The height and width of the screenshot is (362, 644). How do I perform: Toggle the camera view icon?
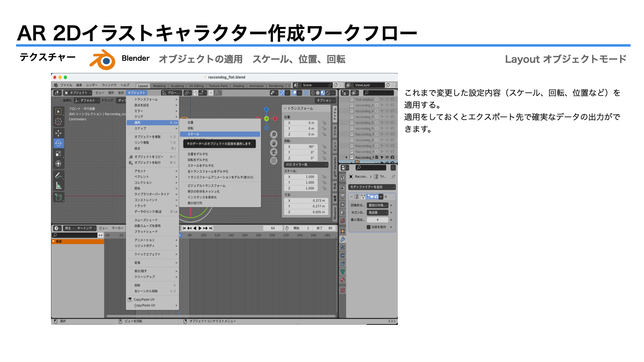274,152
